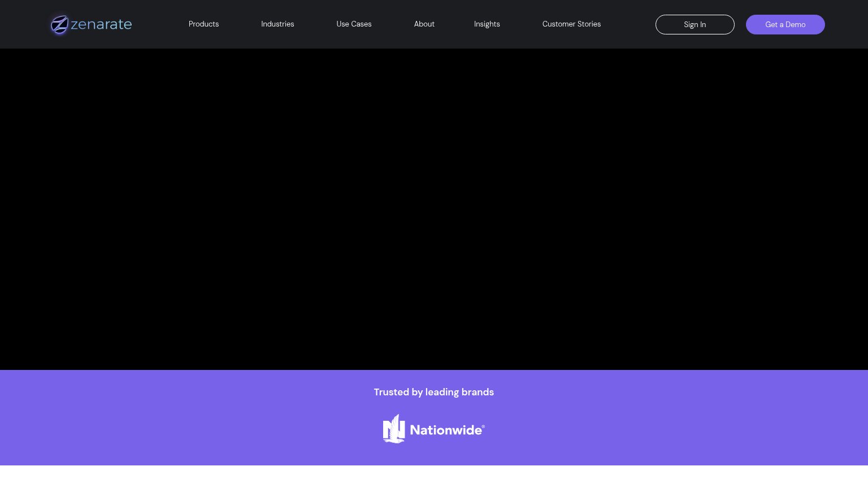Open the Use Cases menu
Viewport: 868px width, 488px height.
coord(354,24)
